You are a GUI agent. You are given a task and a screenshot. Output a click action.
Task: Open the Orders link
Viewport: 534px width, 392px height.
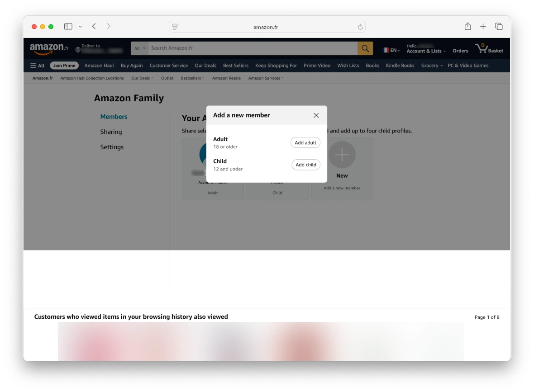point(460,51)
